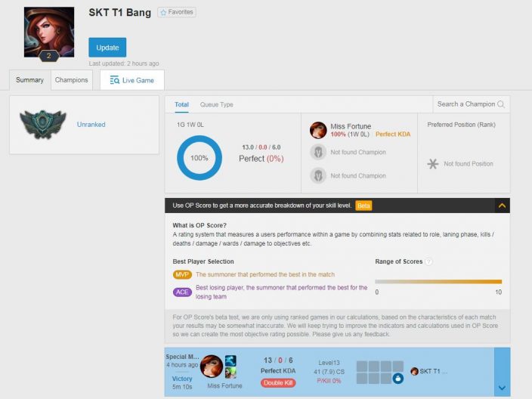532x399 pixels.
Task: Click the 'Level13' match text
Action: pos(329,363)
